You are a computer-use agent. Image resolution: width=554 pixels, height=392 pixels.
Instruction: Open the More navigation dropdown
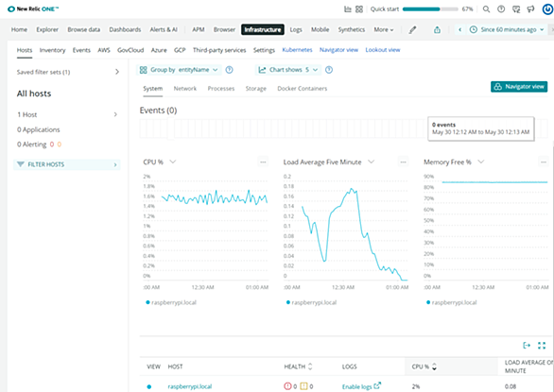384,29
